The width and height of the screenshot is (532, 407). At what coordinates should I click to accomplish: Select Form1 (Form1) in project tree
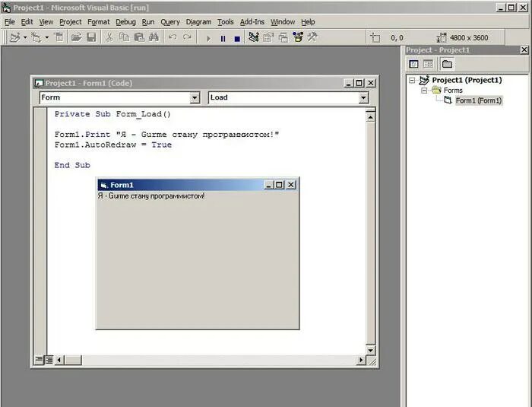pyautogui.click(x=478, y=100)
